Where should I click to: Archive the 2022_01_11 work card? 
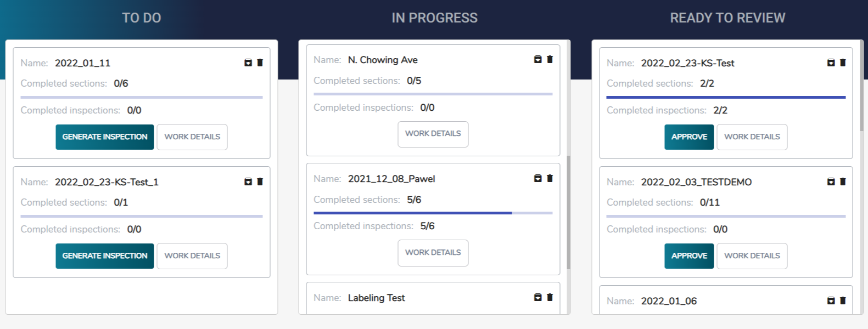[x=248, y=63]
